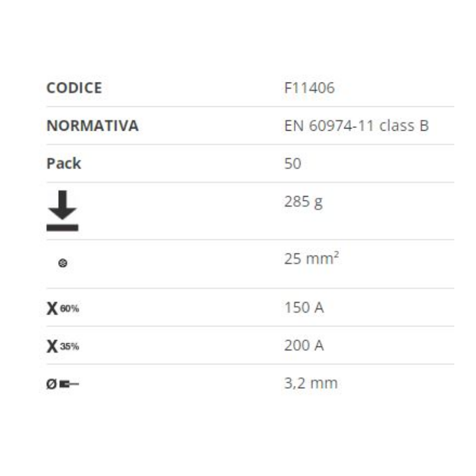Click the X 60% duty cycle icon

pos(63,308)
